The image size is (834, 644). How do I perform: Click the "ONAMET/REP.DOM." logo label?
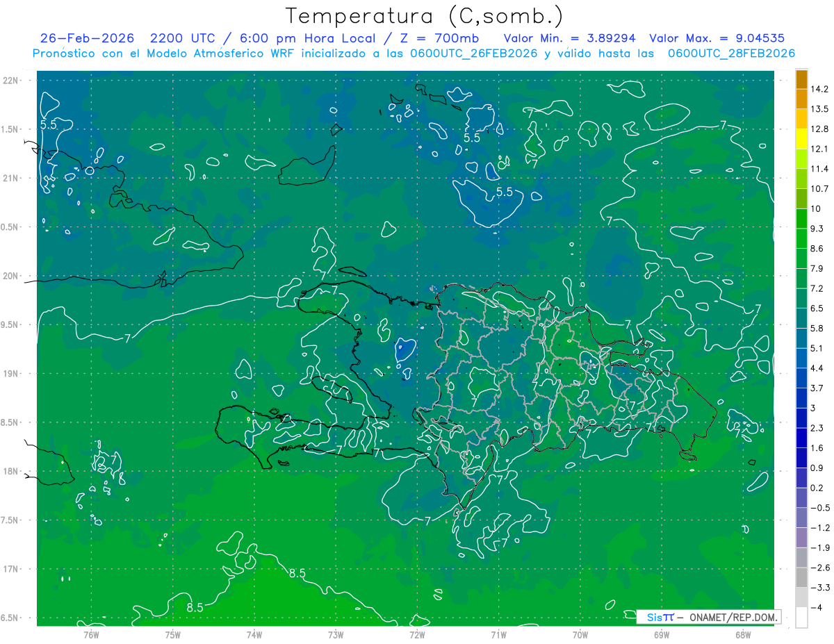tap(733, 617)
